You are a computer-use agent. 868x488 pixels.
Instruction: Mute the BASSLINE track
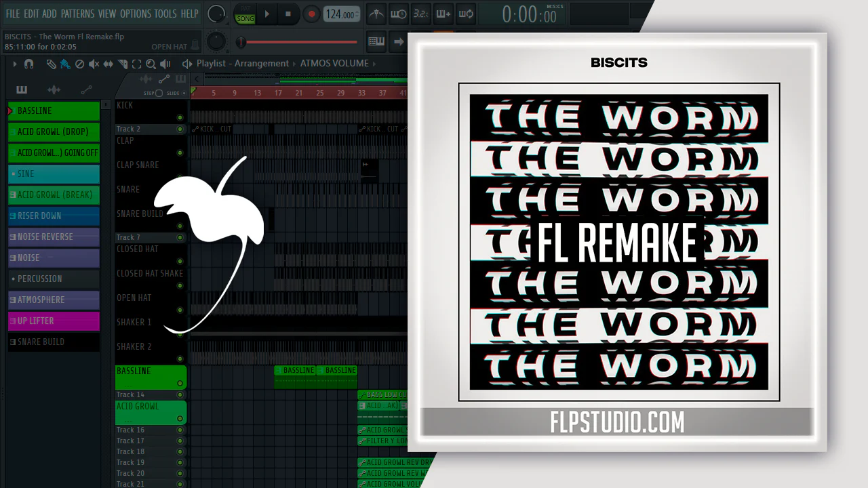pos(180,384)
